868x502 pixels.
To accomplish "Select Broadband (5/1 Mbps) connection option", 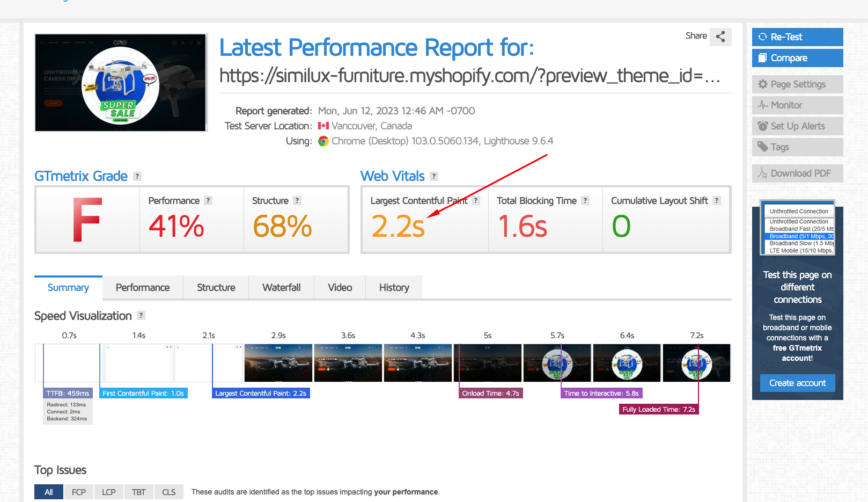I will click(799, 236).
